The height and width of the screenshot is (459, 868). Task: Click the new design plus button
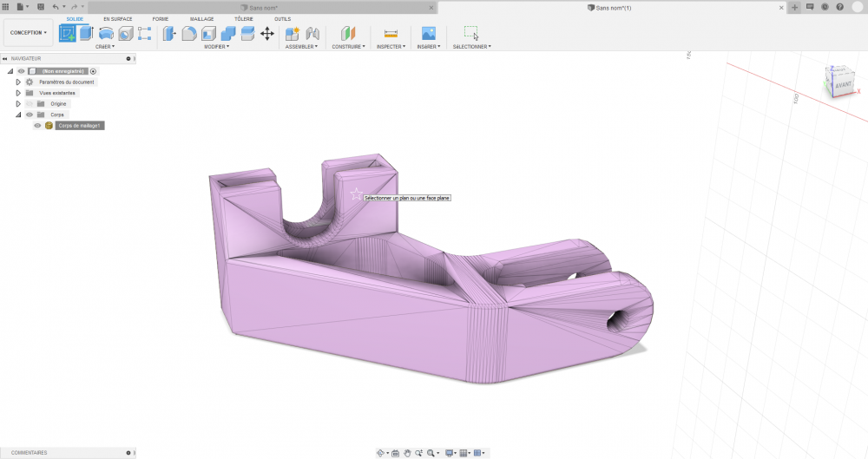(794, 7)
